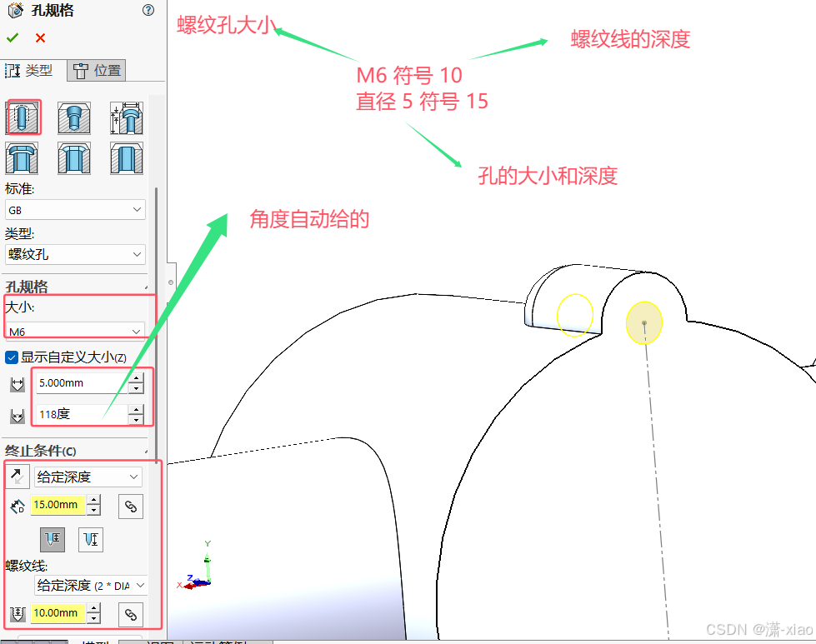This screenshot has height=644, width=816.
Task: Click the panel splitter collapse handle
Action: 171,282
